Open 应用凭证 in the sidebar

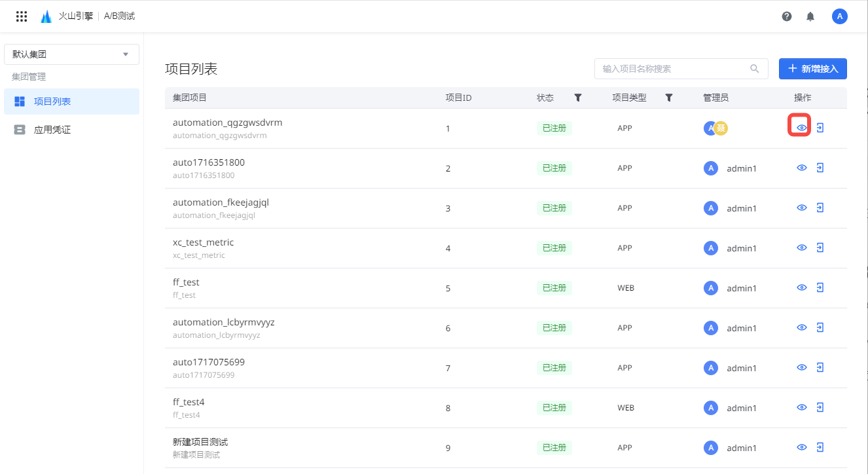(71, 130)
